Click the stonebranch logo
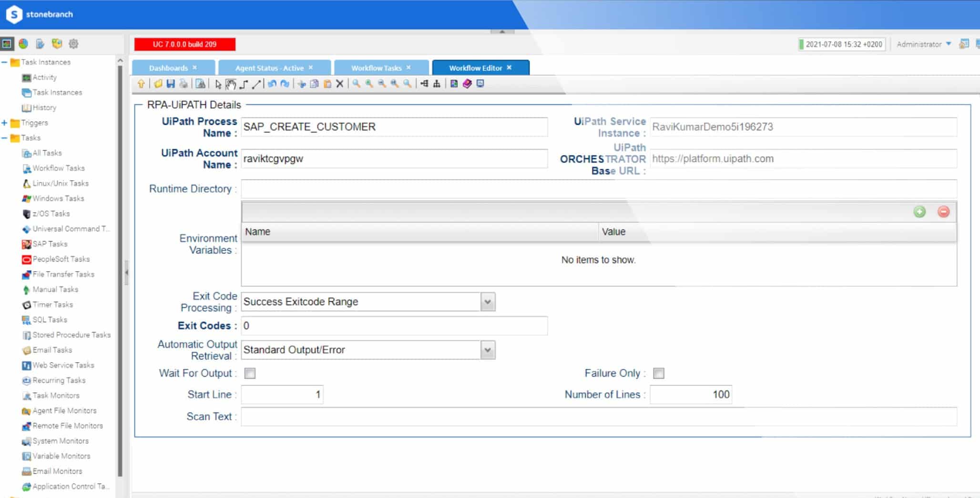Screen dimensions: 980x498 tap(40, 14)
